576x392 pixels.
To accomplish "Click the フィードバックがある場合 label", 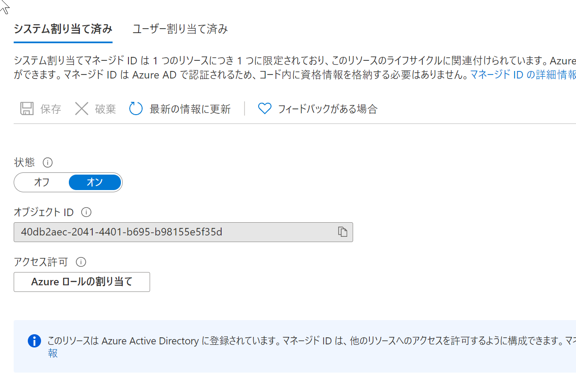I will tap(328, 109).
